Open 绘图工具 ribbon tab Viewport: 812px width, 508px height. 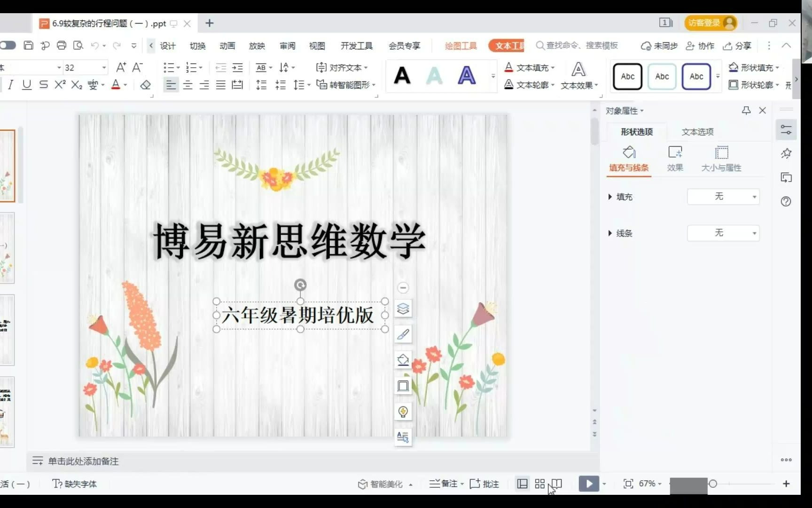(461, 46)
